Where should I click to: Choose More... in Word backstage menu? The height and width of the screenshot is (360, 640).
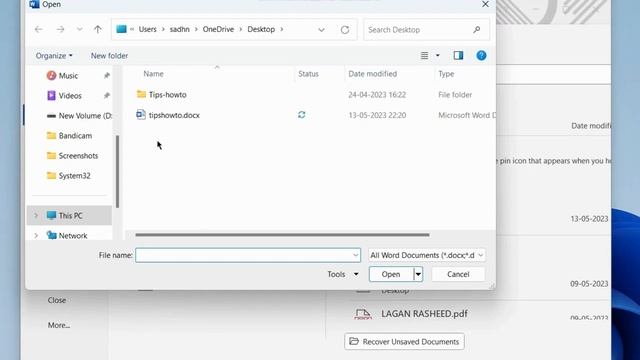(59, 325)
